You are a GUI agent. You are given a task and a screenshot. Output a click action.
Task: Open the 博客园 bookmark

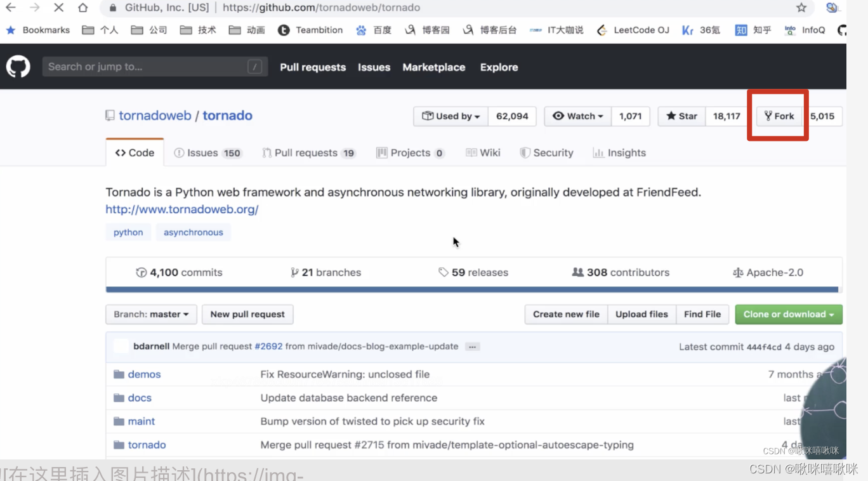tap(428, 30)
